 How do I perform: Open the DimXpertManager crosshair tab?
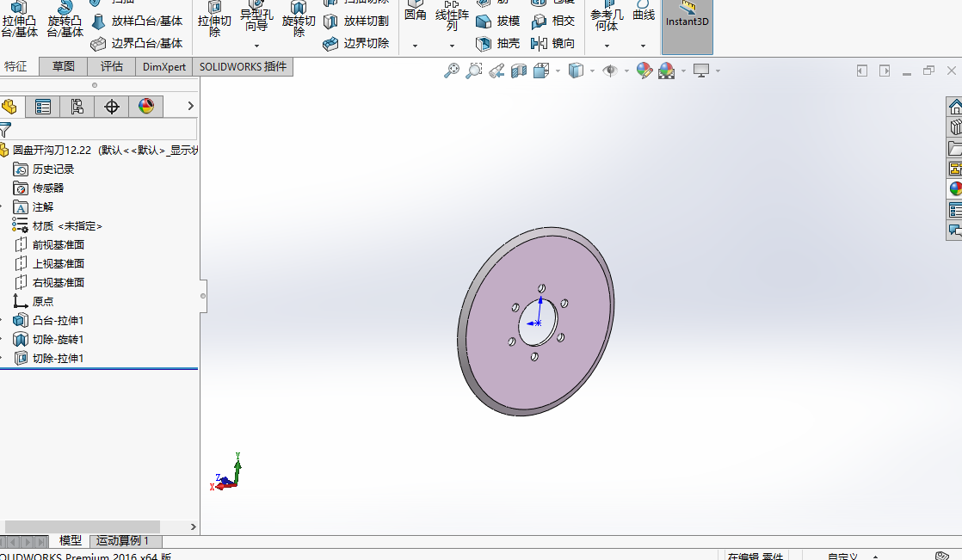[112, 107]
